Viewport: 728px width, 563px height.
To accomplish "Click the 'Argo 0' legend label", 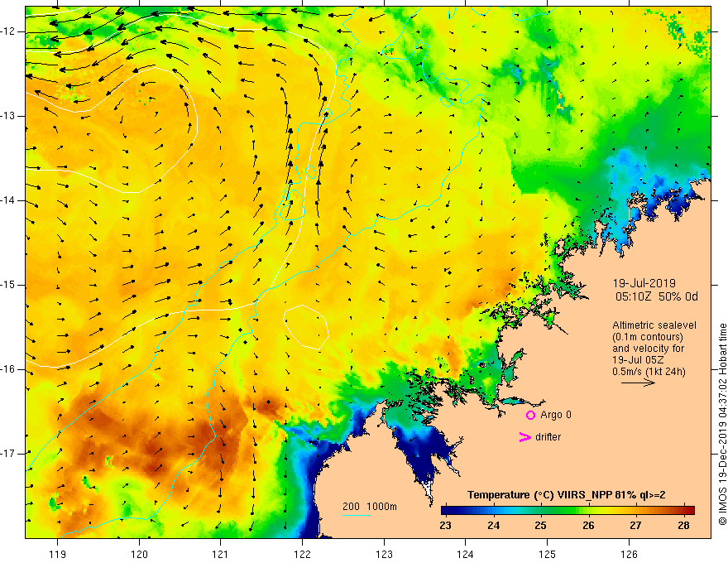I will pyautogui.click(x=556, y=415).
